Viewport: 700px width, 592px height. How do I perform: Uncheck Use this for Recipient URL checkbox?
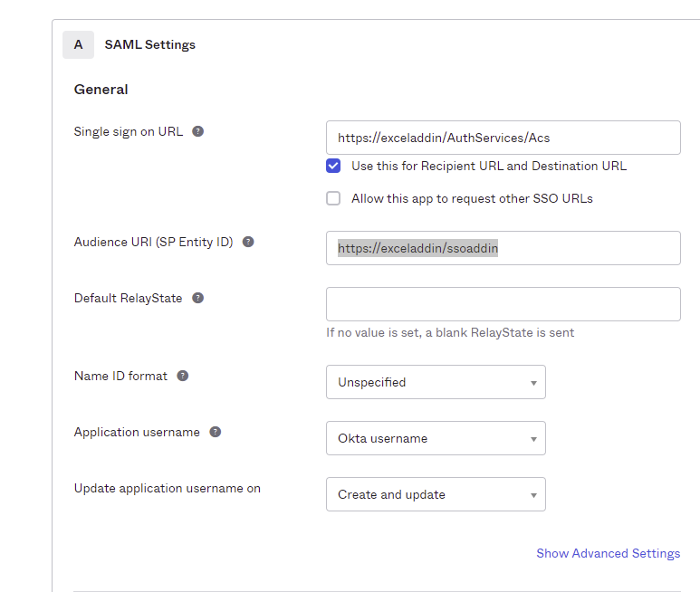pos(333,166)
